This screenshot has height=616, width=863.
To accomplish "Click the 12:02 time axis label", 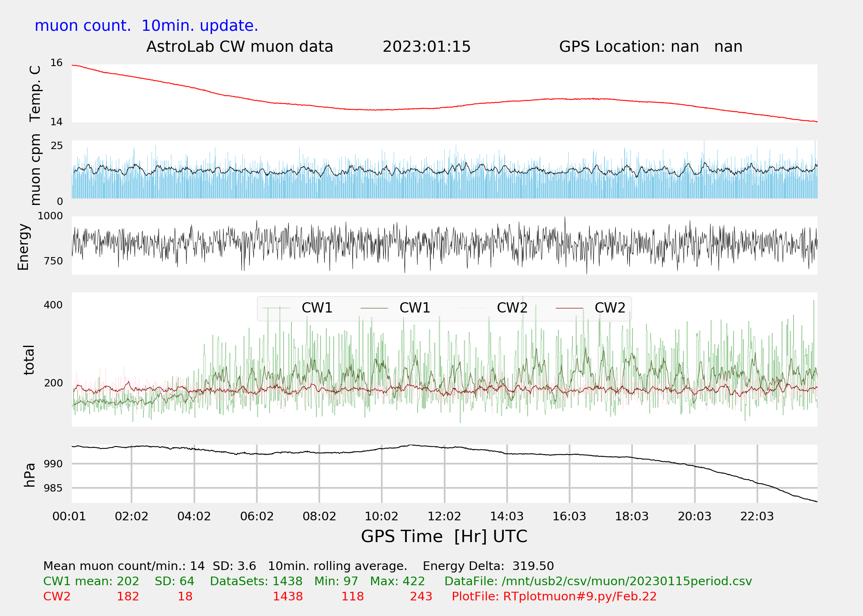I will point(444,516).
